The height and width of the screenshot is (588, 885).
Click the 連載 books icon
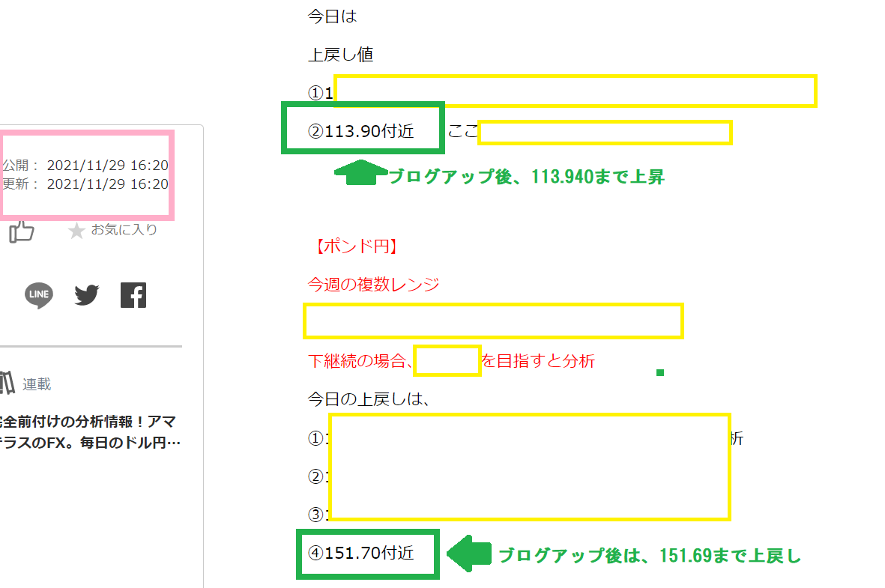(7, 384)
